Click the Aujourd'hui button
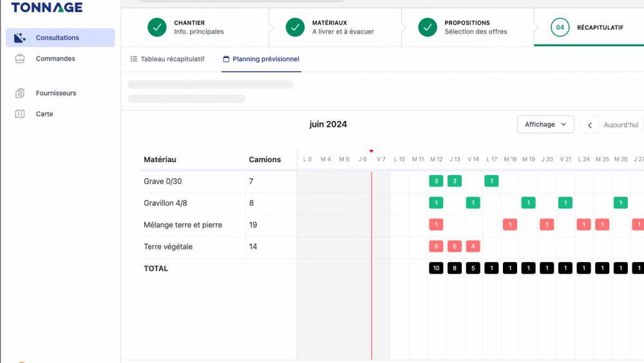Screen dimensions: 644x363 pos(621,126)
